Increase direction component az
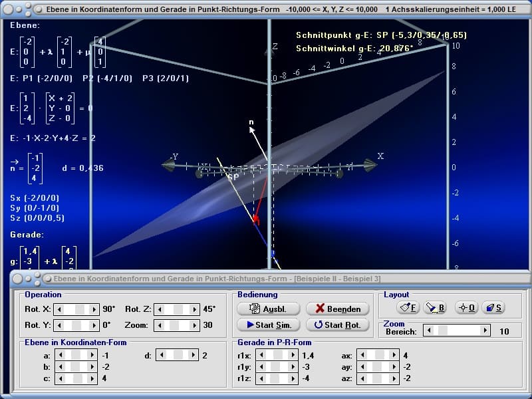532x399 pixels. 394,378
